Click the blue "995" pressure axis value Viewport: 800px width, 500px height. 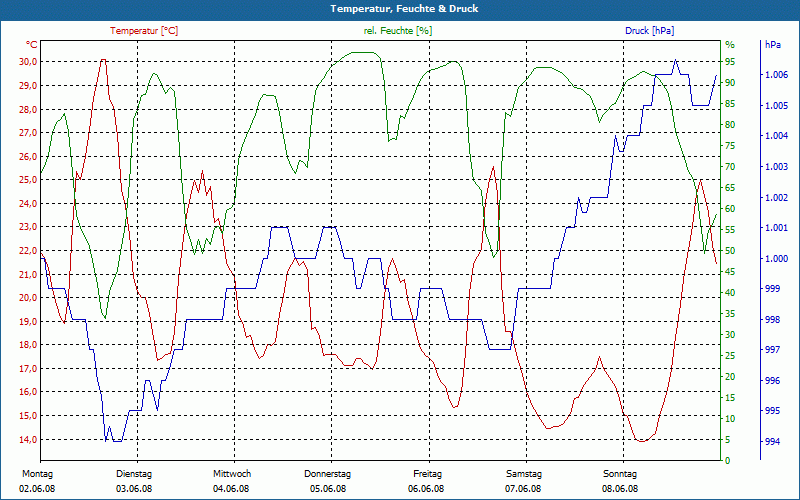pyautogui.click(x=772, y=411)
